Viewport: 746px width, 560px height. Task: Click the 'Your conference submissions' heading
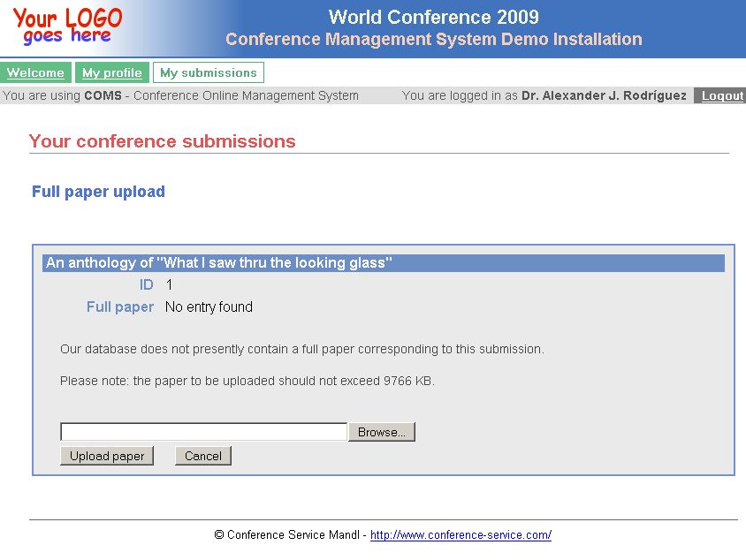point(163,141)
